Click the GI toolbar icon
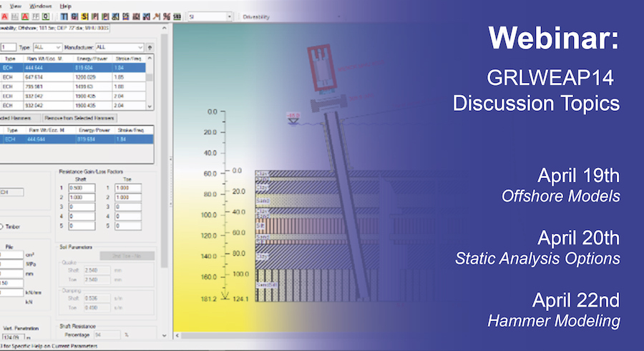644x351 pixels. (x=74, y=16)
